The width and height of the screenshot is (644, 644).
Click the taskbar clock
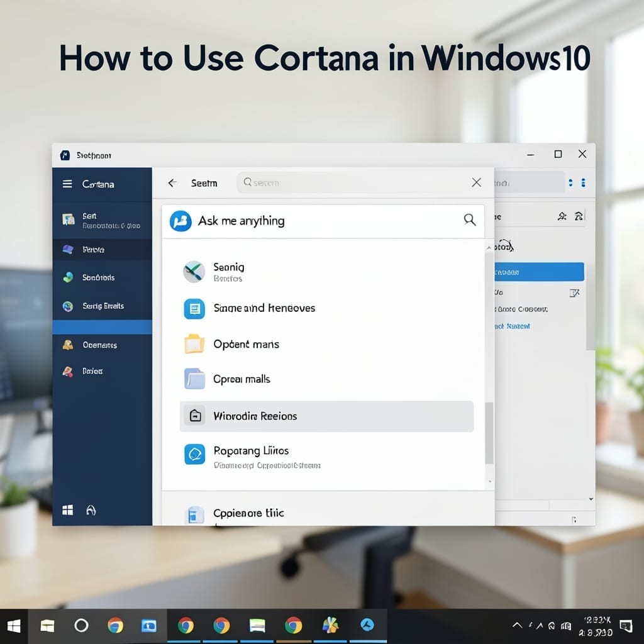coord(596,626)
